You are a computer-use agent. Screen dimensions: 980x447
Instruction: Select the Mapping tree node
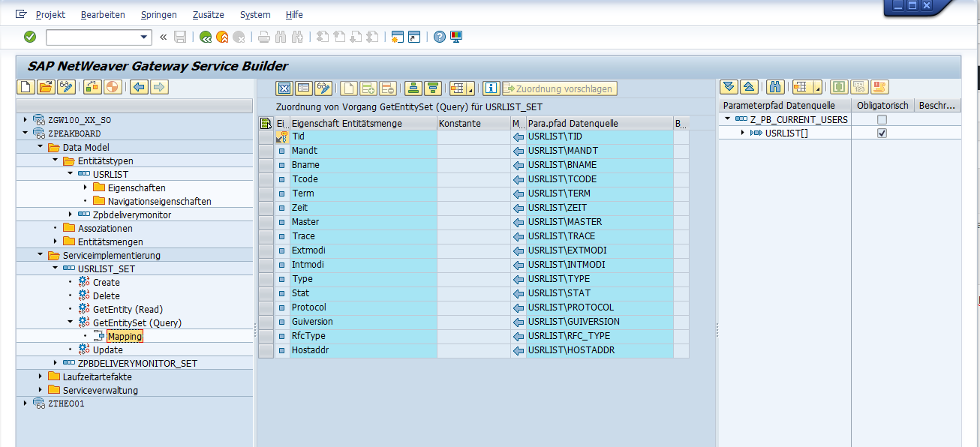click(125, 337)
